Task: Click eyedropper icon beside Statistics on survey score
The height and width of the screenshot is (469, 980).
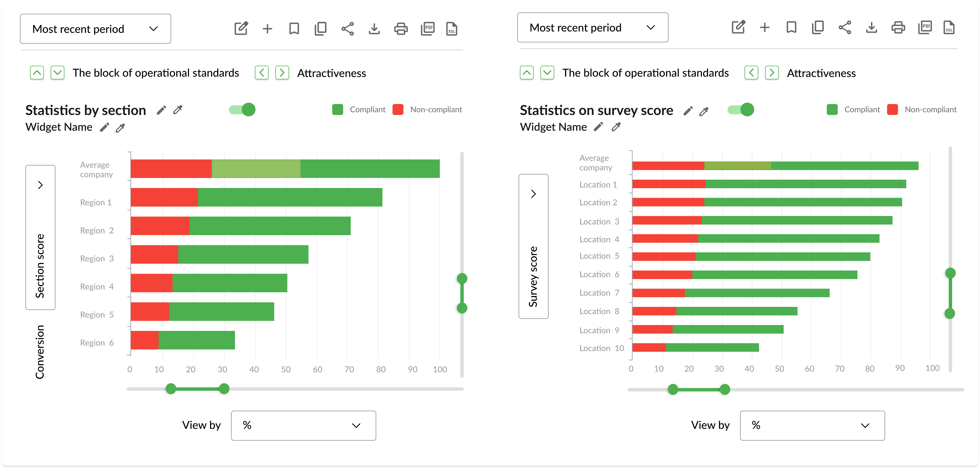Action: (704, 111)
